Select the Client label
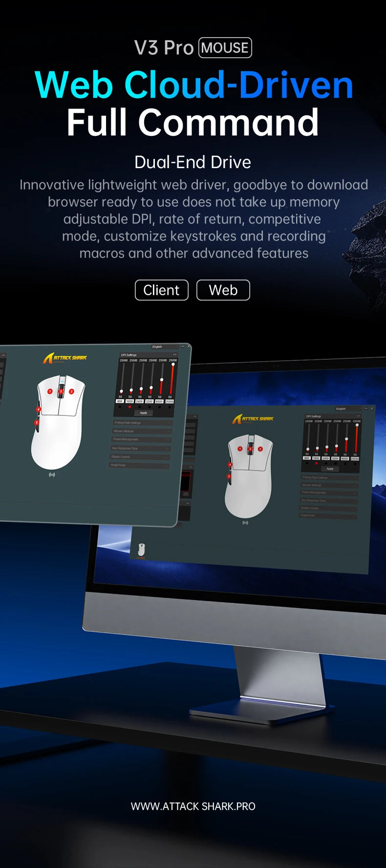This screenshot has height=868, width=386. point(161,290)
